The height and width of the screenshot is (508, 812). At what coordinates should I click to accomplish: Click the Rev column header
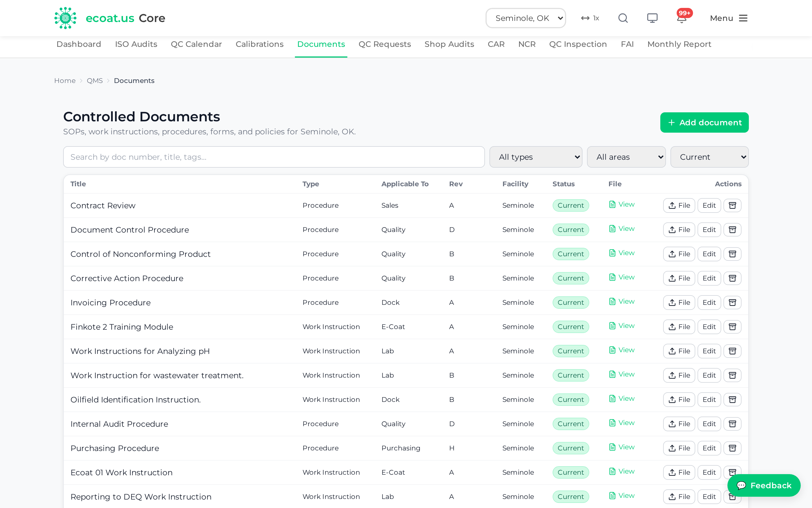[456, 184]
